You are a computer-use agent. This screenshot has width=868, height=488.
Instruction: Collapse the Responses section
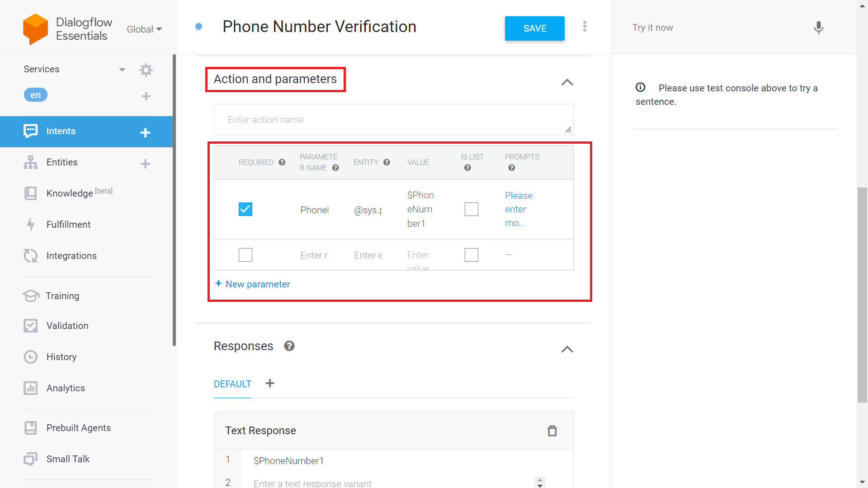coord(567,349)
